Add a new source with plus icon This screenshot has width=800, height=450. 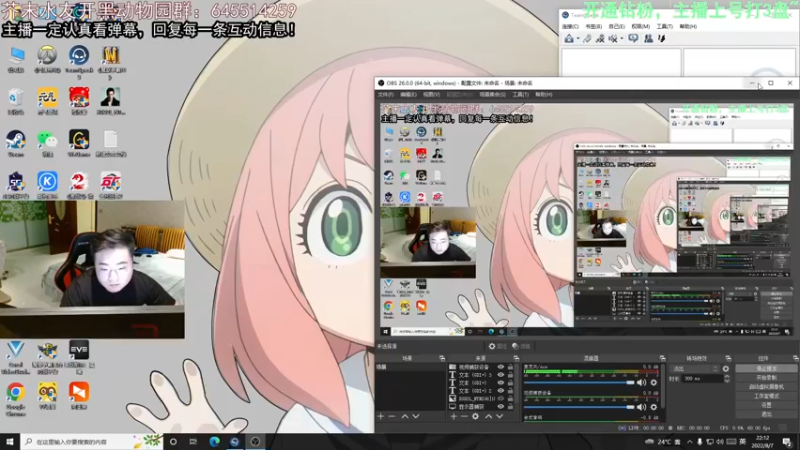click(454, 416)
